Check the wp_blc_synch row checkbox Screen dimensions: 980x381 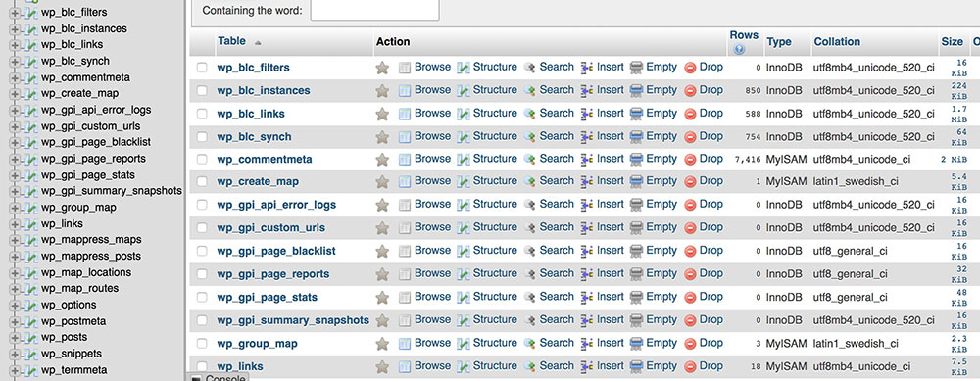pos(202,137)
